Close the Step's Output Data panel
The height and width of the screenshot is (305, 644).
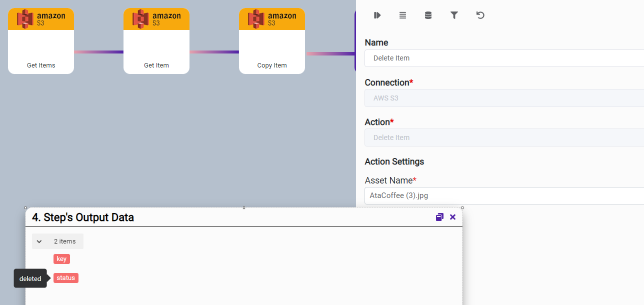click(453, 217)
